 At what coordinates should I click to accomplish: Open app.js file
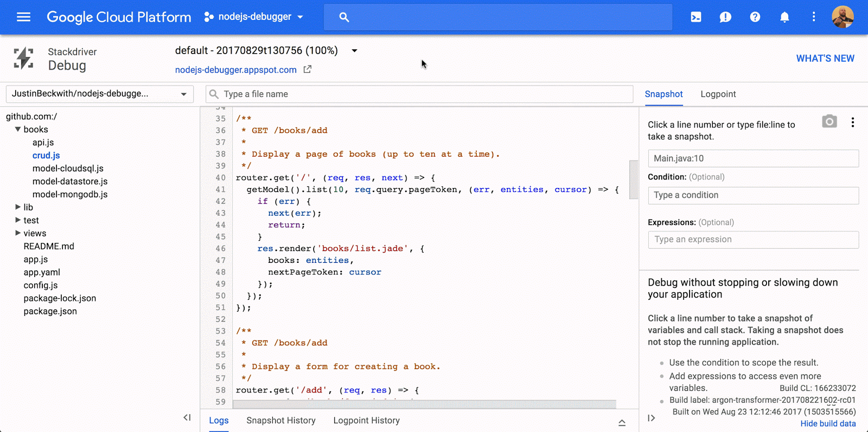[x=36, y=260]
